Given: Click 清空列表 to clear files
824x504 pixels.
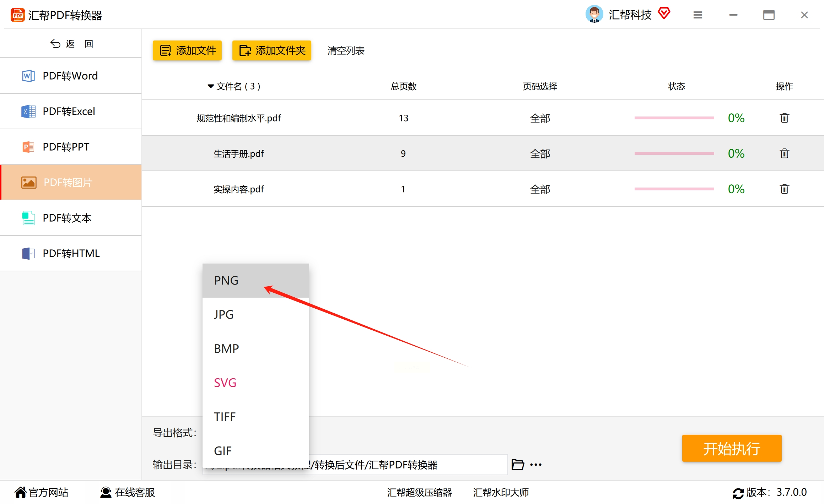Looking at the screenshot, I should point(346,51).
